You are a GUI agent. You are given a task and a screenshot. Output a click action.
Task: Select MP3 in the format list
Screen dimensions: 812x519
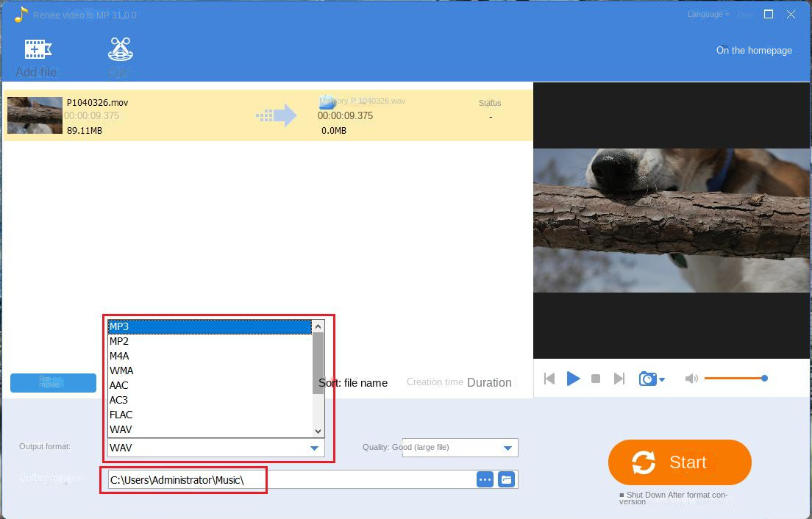point(120,326)
